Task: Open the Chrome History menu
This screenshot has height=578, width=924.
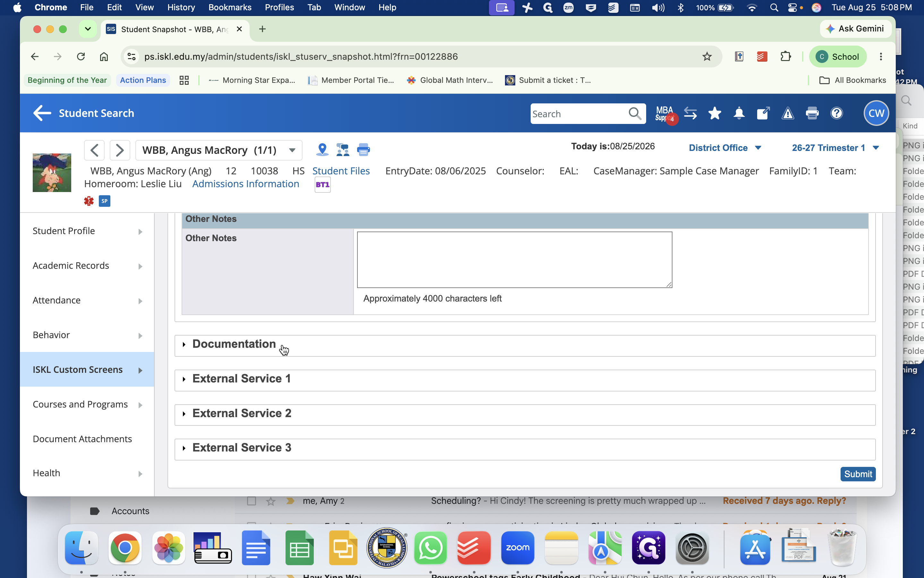Action: (181, 7)
